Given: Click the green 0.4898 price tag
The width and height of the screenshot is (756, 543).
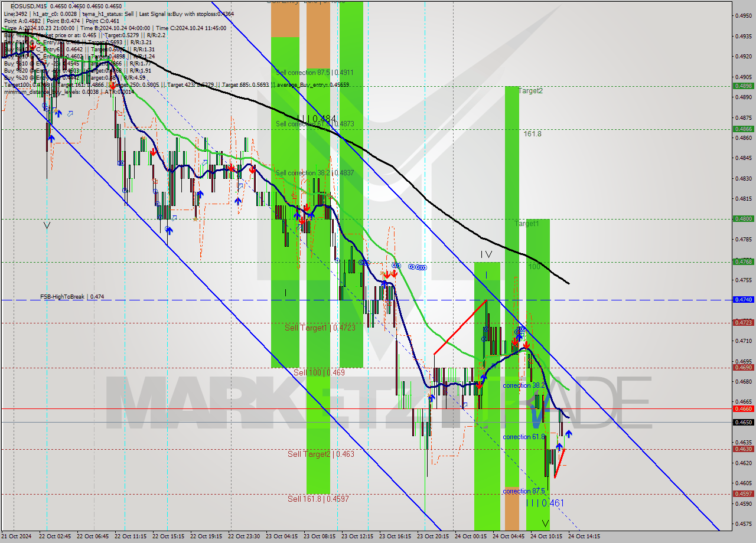Looking at the screenshot, I should (x=743, y=86).
